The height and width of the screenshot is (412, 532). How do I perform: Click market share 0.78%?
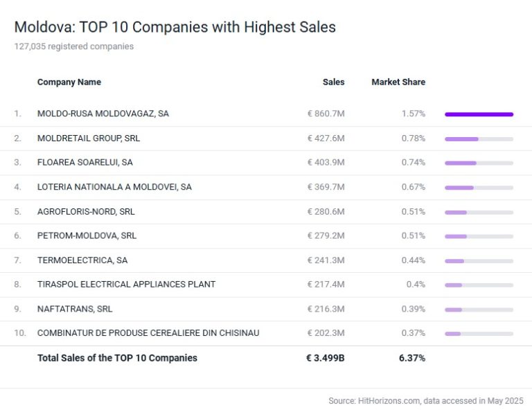(414, 138)
